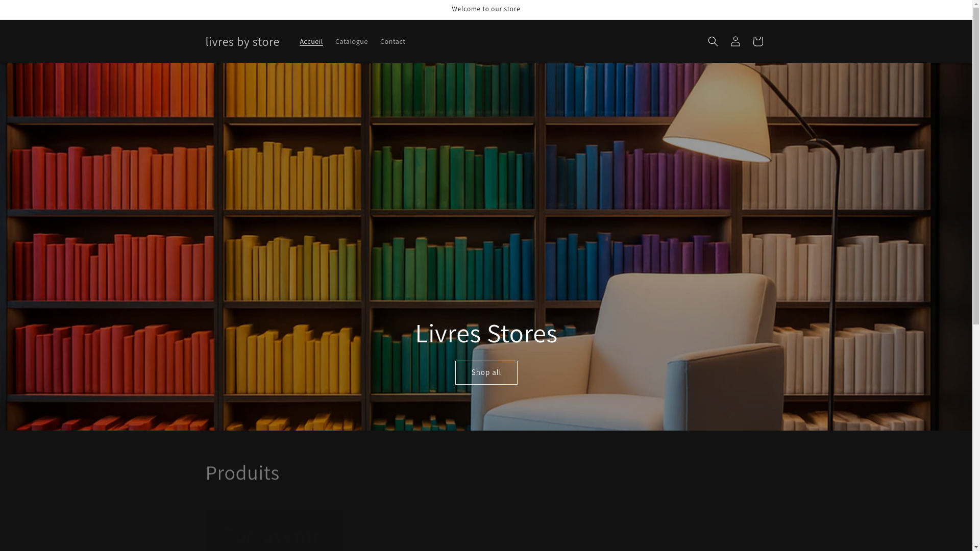Open the search magnifier icon
Viewport: 980px width, 551px height.
click(x=713, y=41)
